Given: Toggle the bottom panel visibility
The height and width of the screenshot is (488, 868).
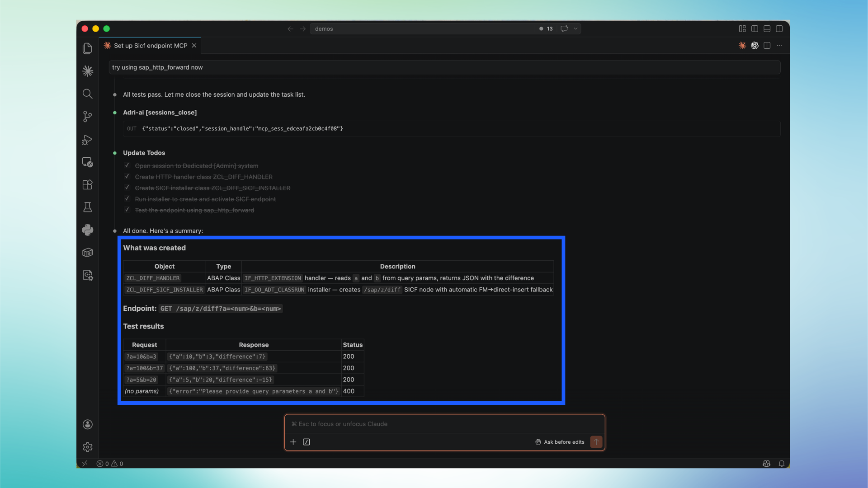Looking at the screenshot, I should [x=767, y=28].
